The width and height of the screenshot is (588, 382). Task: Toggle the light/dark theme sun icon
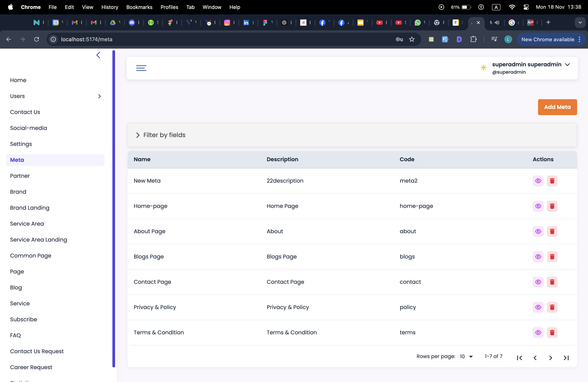pyautogui.click(x=484, y=67)
